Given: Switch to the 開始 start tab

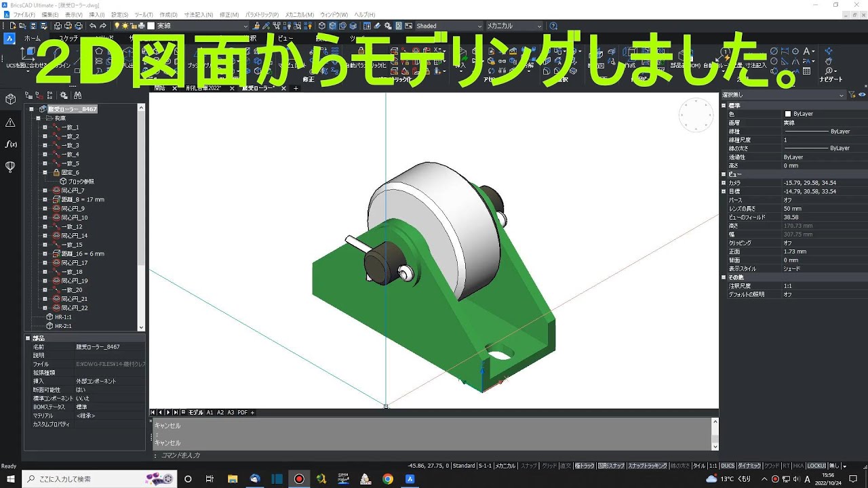Looking at the screenshot, I should coord(160,88).
